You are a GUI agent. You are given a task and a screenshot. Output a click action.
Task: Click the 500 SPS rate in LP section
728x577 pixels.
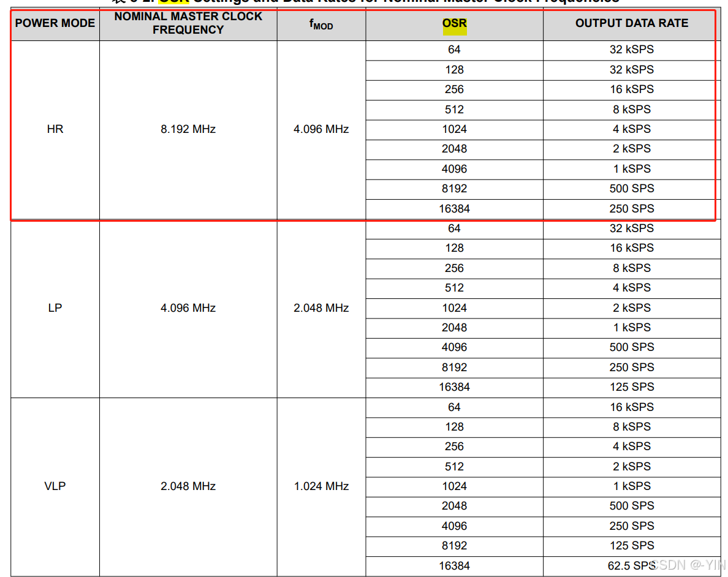click(631, 347)
